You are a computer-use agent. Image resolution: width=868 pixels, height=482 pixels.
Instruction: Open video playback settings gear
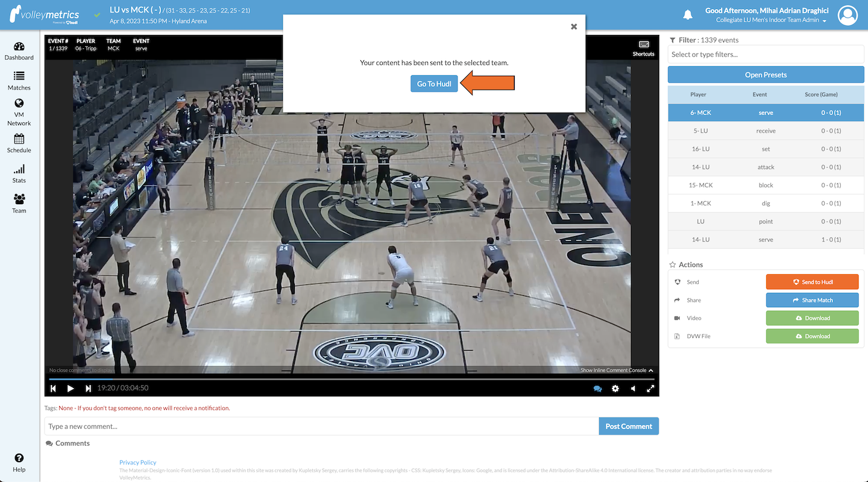(x=615, y=389)
